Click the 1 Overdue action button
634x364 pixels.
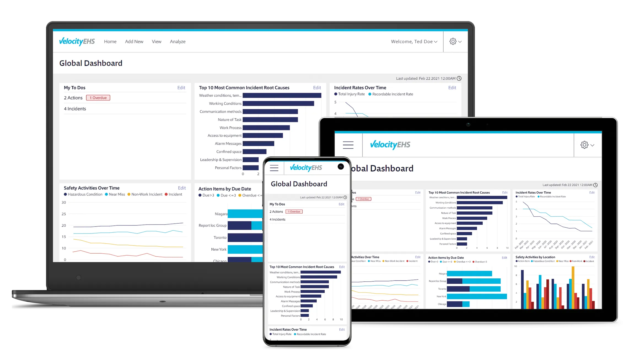(x=98, y=97)
